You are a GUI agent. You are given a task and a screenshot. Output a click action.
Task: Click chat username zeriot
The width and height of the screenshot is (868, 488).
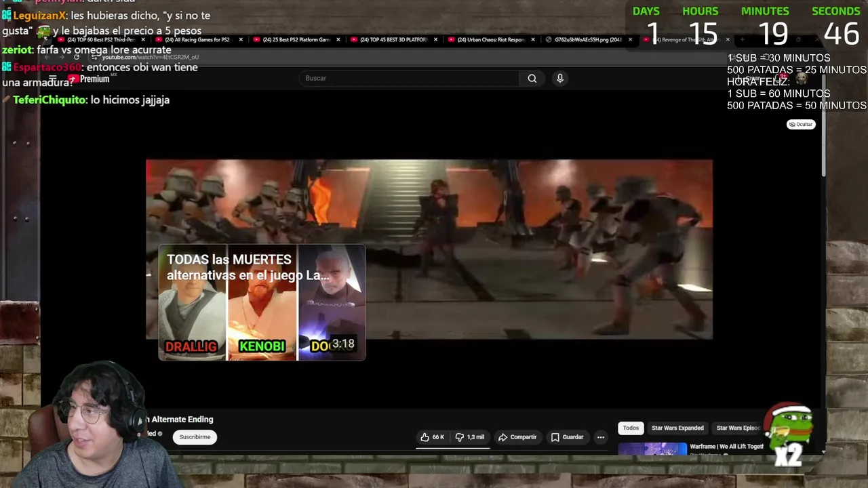pos(17,50)
